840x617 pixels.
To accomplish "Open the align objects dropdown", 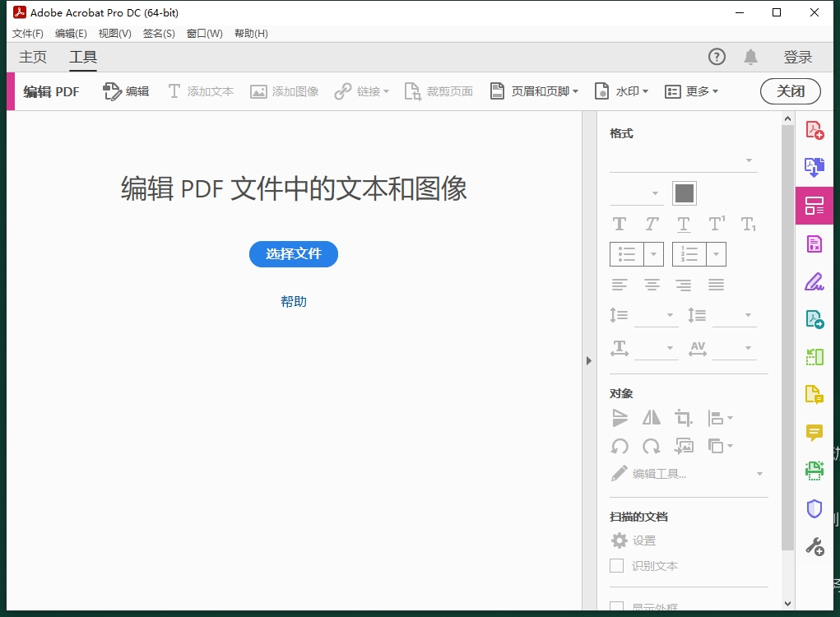I will [720, 418].
